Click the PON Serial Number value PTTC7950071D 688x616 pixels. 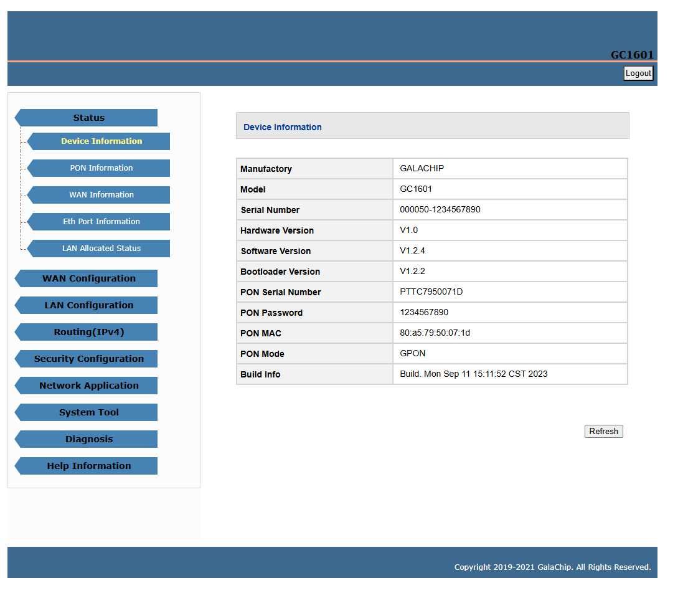(x=431, y=292)
